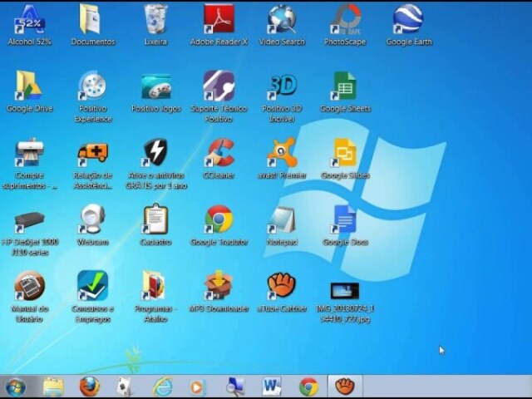
Task: Open the media player taskbar icon
Action: point(198,387)
